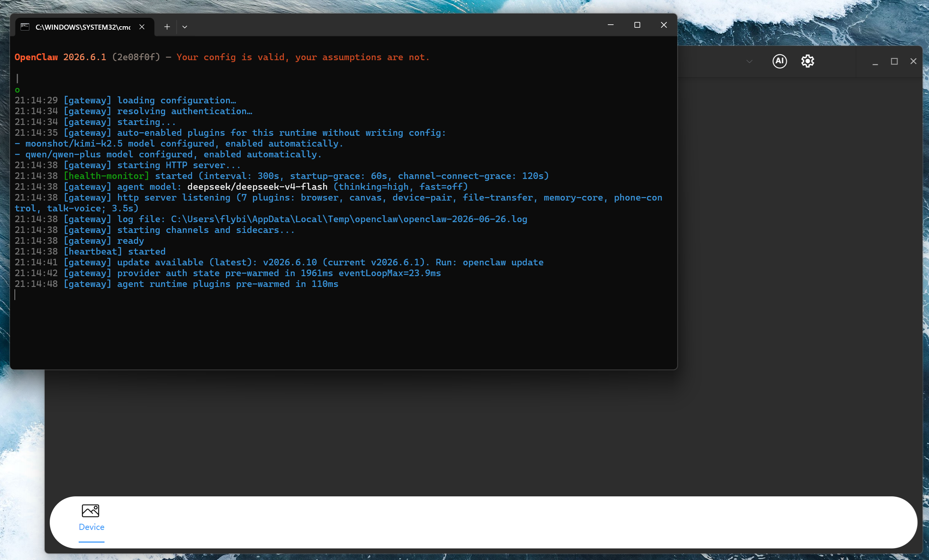
Task: Click the '[heartbeat] started' log line
Action: point(90,251)
